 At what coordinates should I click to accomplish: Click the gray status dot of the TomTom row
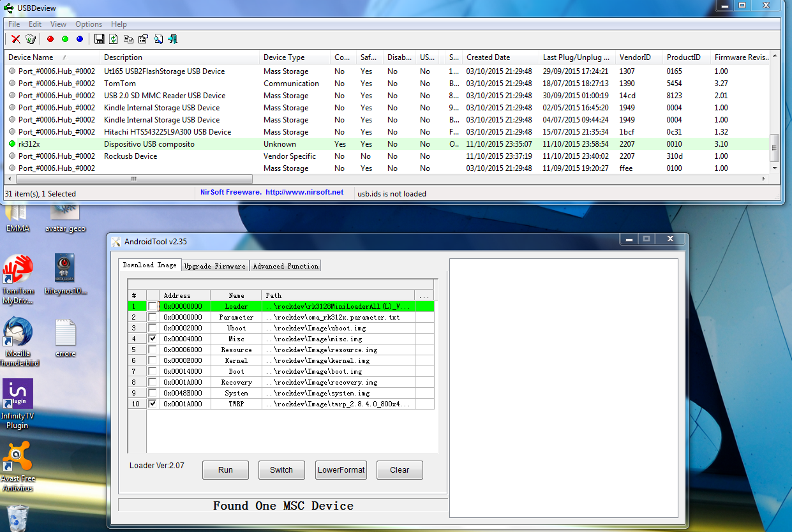[x=12, y=84]
